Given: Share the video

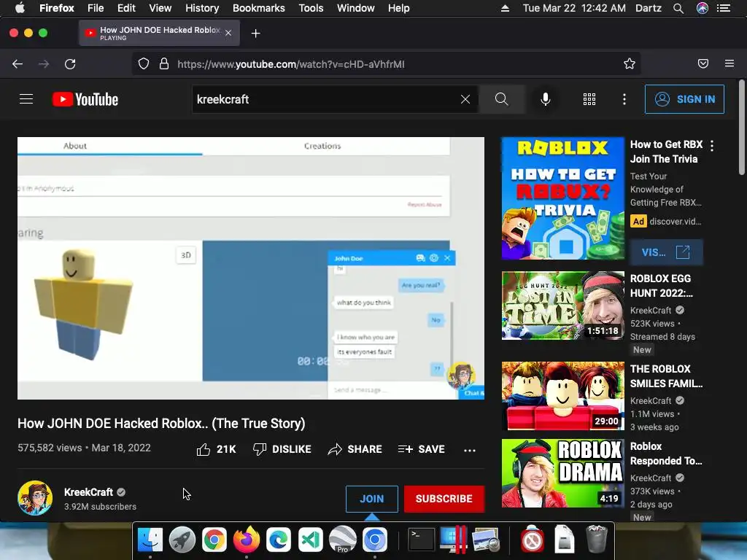Looking at the screenshot, I should click(355, 449).
